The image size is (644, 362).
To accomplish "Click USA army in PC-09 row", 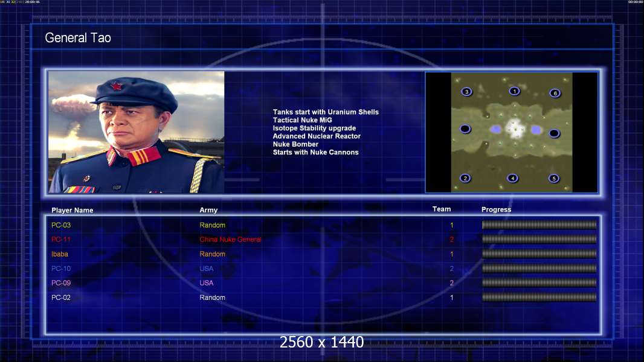I will [207, 283].
